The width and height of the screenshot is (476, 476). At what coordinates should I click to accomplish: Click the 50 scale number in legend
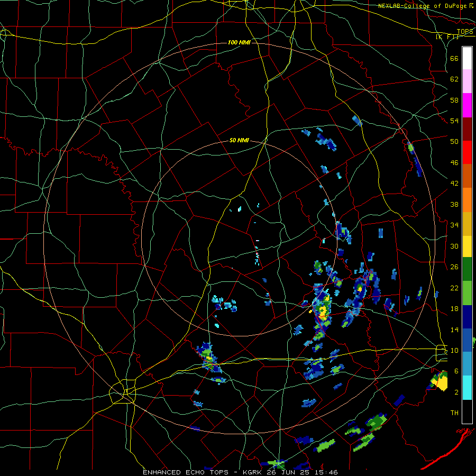point(454,141)
